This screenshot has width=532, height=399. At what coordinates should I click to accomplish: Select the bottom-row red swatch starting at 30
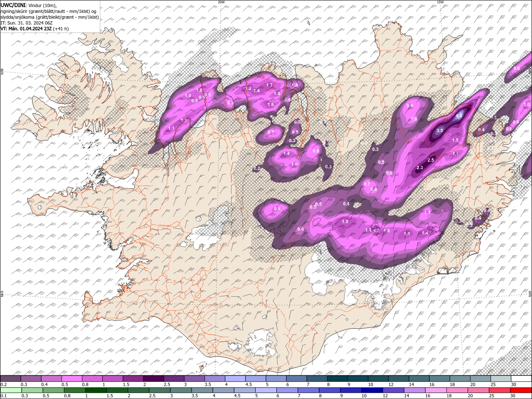(521, 390)
